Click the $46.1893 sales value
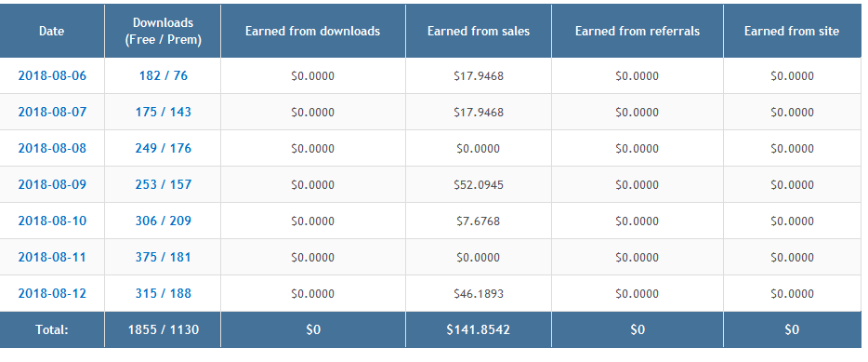The height and width of the screenshot is (362, 868). point(479,294)
